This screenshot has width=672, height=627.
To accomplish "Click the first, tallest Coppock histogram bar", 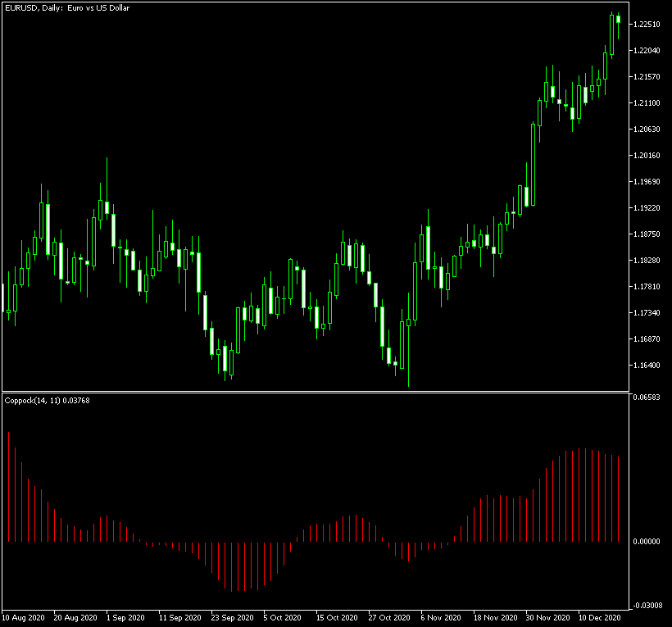I will pos(8,487).
